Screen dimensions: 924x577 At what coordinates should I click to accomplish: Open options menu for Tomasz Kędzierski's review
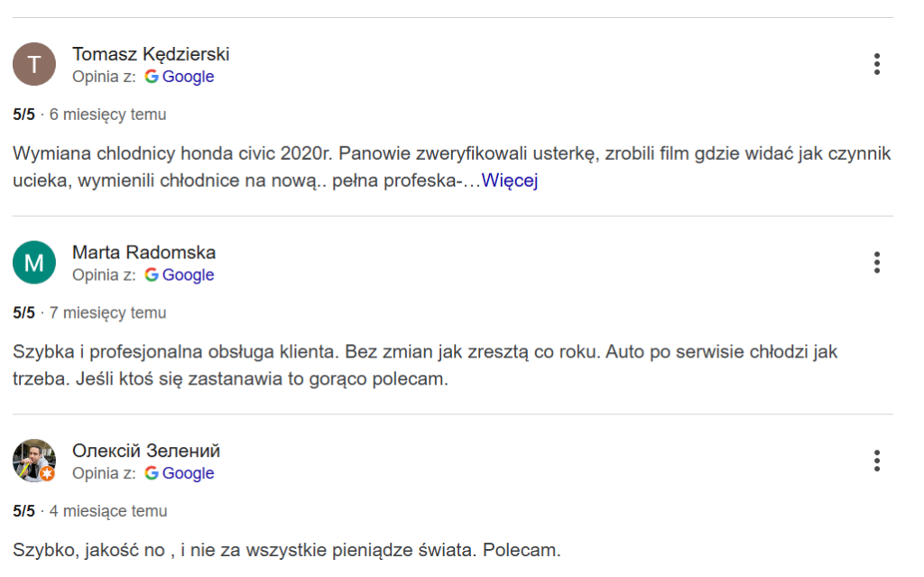pyautogui.click(x=876, y=64)
